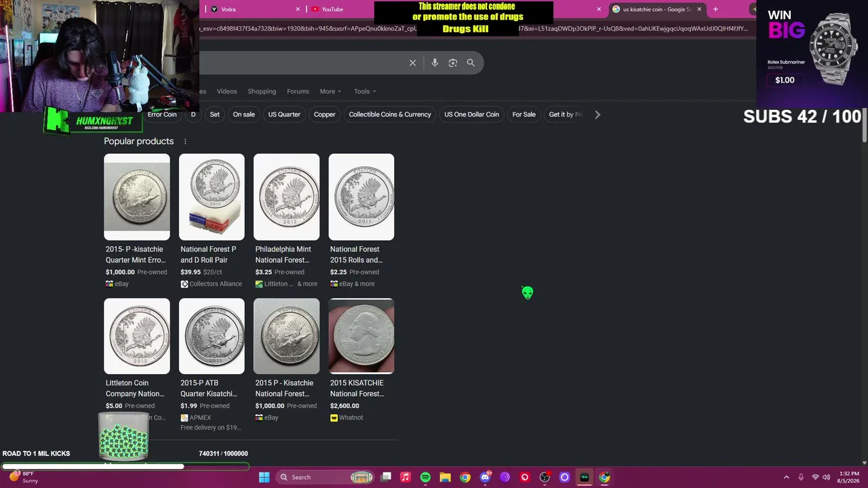The width and height of the screenshot is (868, 488).
Task: Start a voice search with the microphone
Action: pos(435,63)
